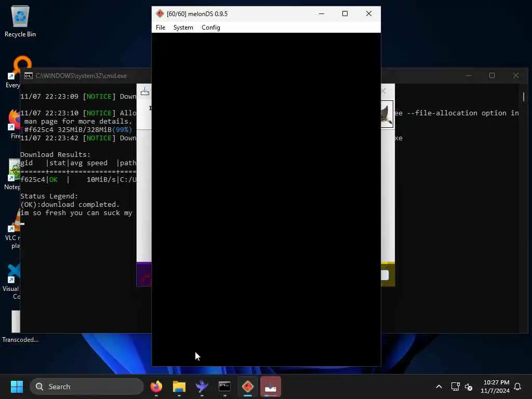Click the download icon in the dialog behind melonDS
The height and width of the screenshot is (399, 532).
coord(145,91)
